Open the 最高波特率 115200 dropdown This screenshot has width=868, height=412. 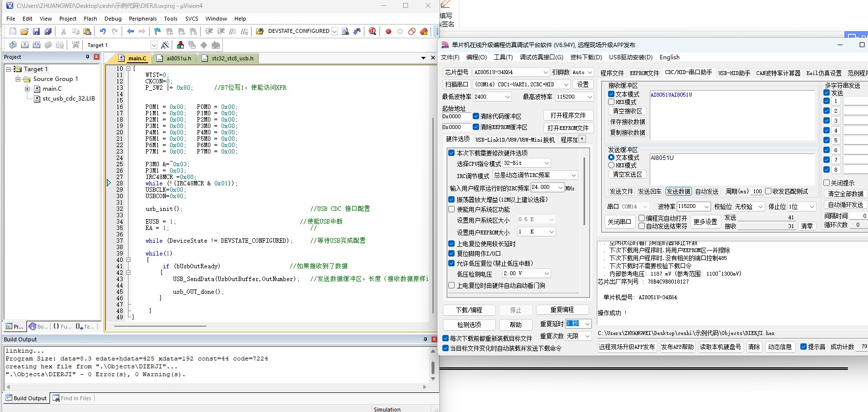[575, 97]
